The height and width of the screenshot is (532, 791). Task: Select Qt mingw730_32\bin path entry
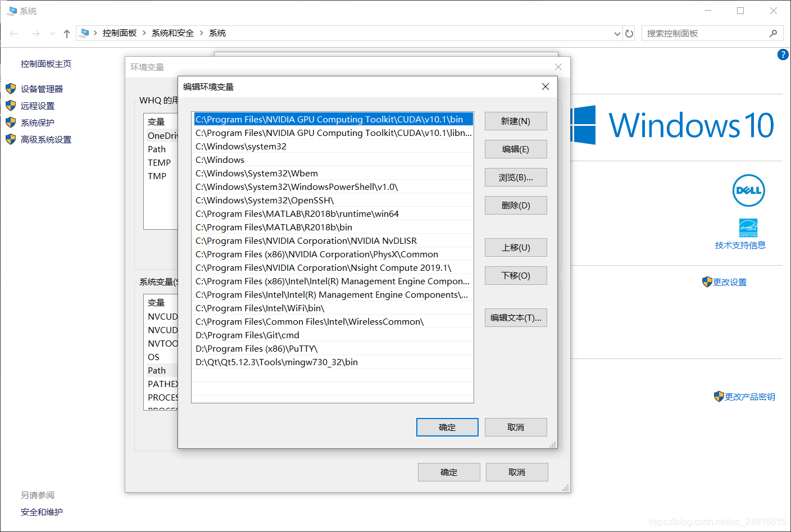[x=333, y=362]
